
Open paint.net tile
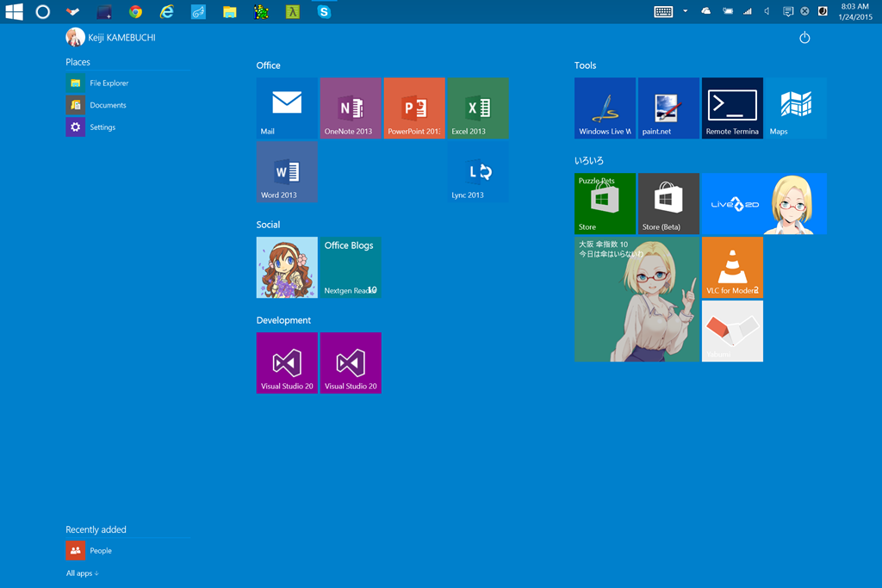(668, 108)
